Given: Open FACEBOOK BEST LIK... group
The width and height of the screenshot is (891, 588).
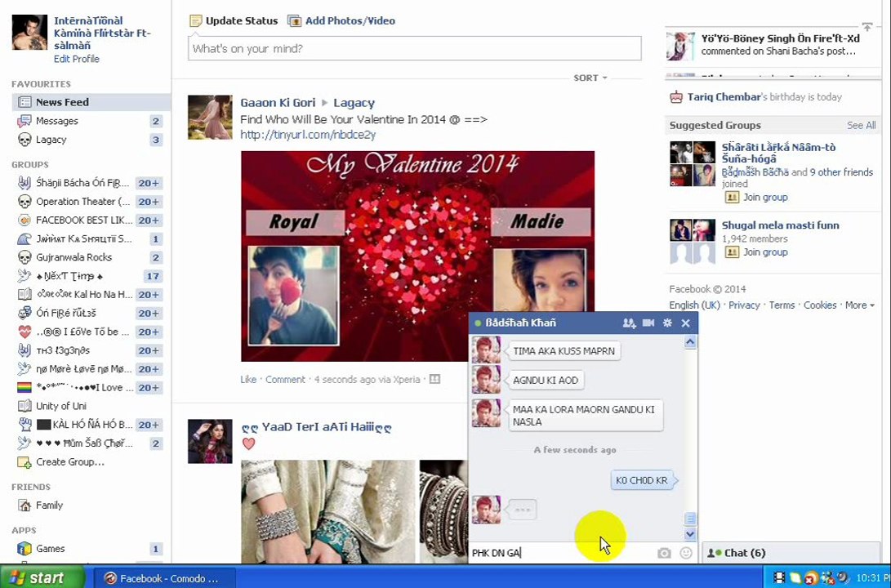Looking at the screenshot, I should [x=83, y=220].
